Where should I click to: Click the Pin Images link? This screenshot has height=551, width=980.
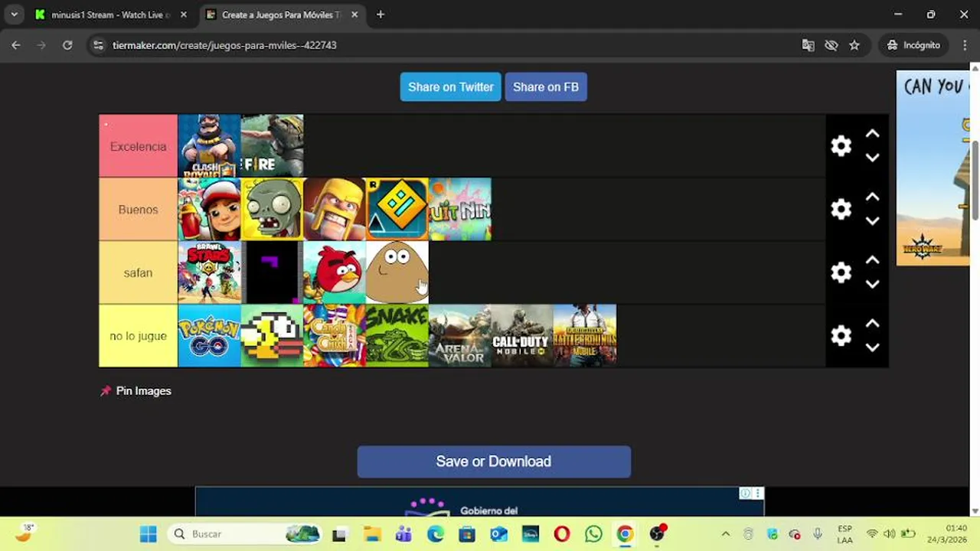(136, 391)
